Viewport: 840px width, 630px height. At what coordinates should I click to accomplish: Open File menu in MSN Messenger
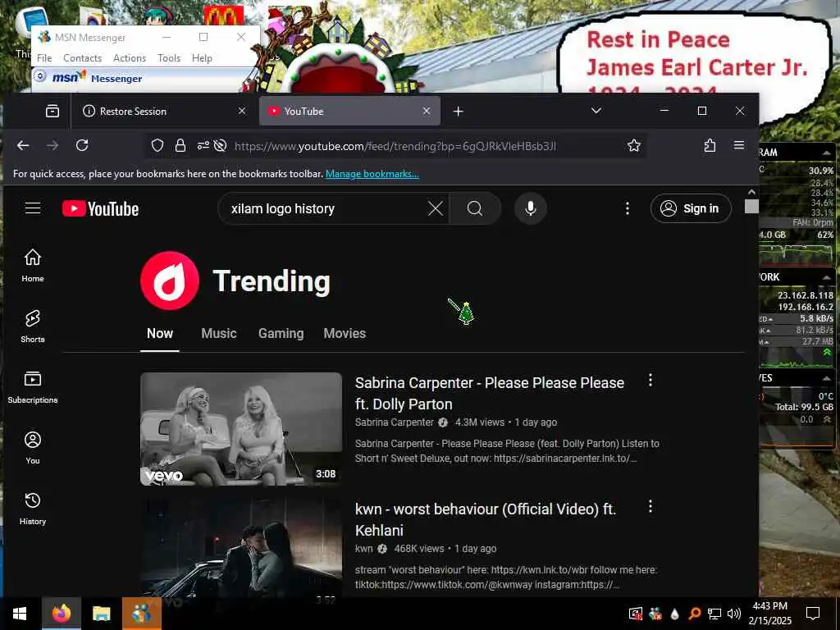[x=44, y=58]
